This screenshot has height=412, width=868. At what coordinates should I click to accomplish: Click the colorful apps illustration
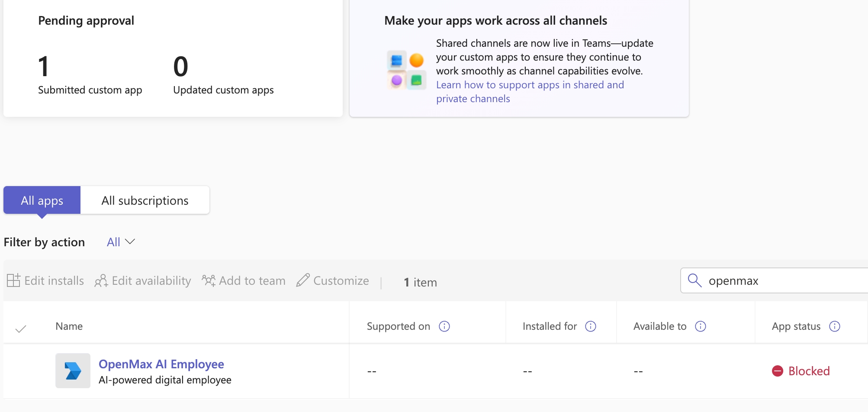pos(406,70)
